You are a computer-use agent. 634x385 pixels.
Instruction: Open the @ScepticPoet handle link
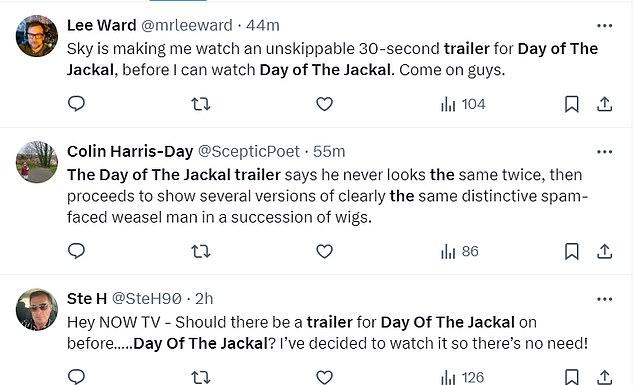[249, 152]
